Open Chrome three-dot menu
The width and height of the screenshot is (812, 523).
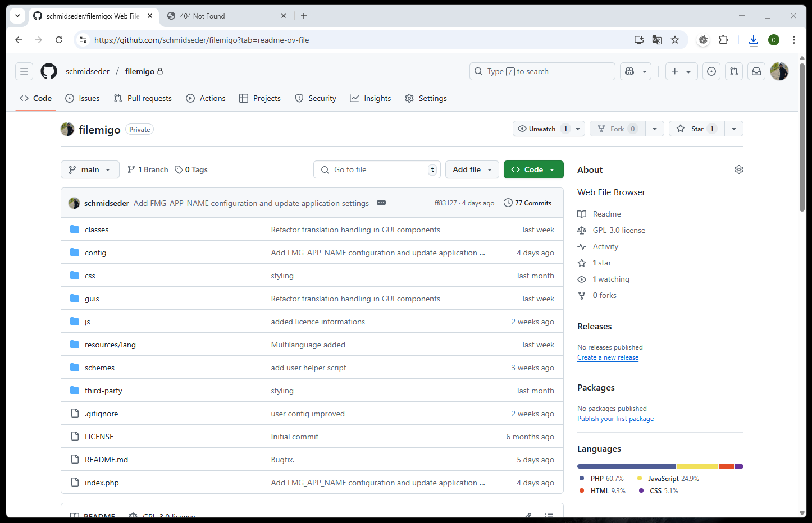(x=794, y=40)
